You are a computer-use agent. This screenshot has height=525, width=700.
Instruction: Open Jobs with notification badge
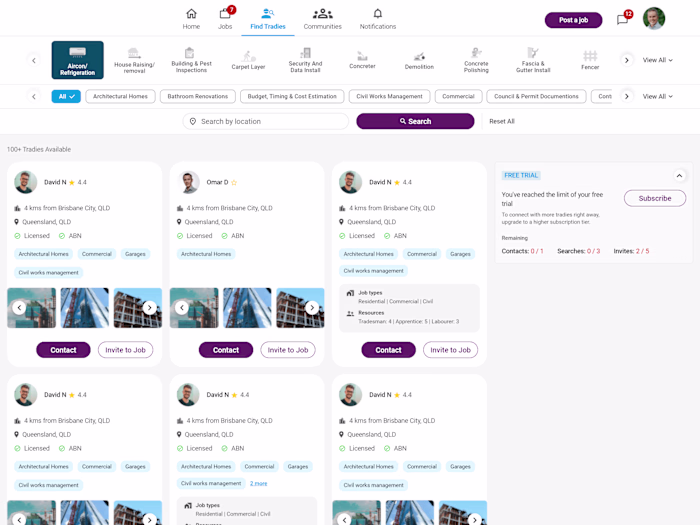pos(225,19)
